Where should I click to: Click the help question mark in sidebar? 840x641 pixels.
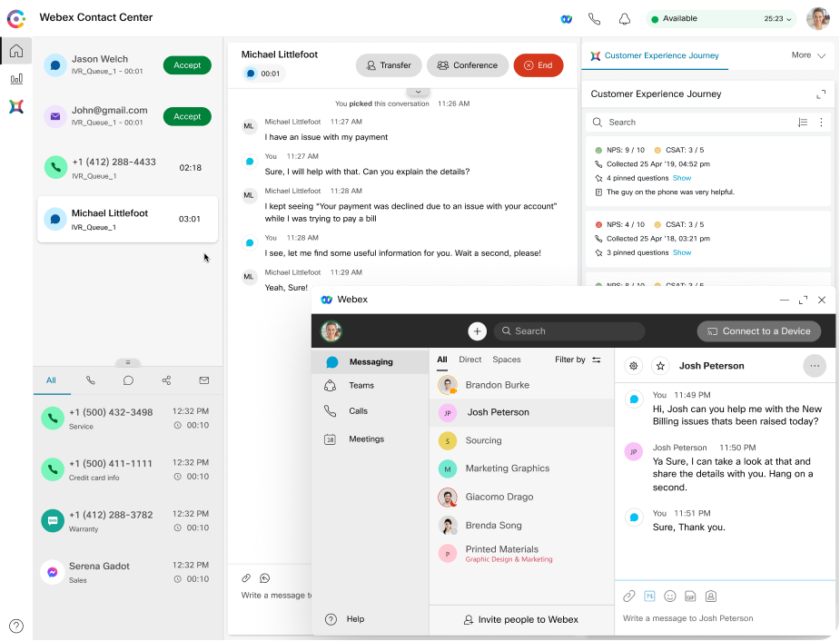16,626
